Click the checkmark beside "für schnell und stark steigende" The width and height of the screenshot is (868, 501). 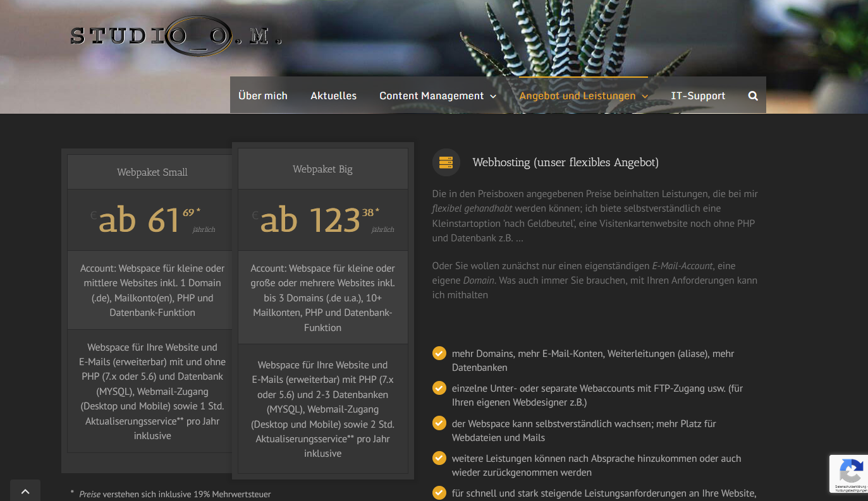coord(439,493)
